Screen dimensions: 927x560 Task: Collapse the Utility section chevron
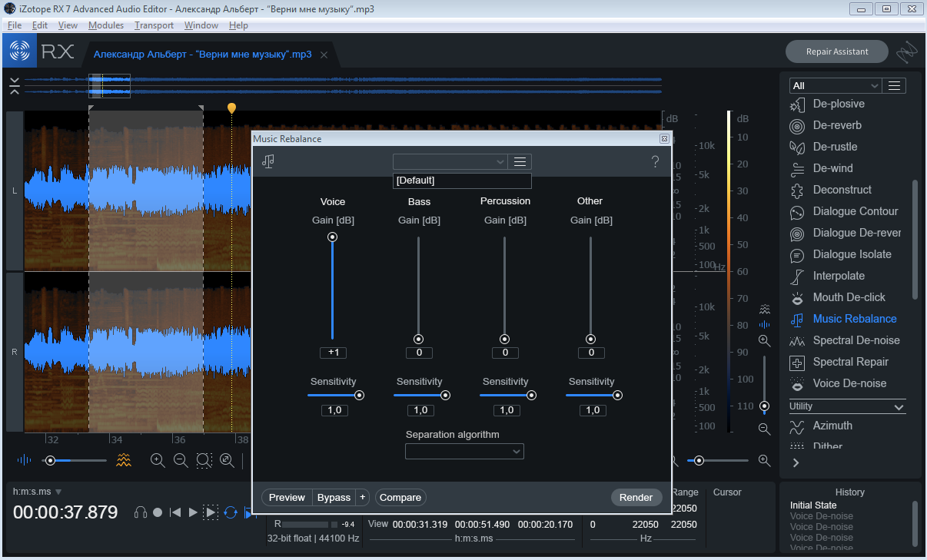898,407
